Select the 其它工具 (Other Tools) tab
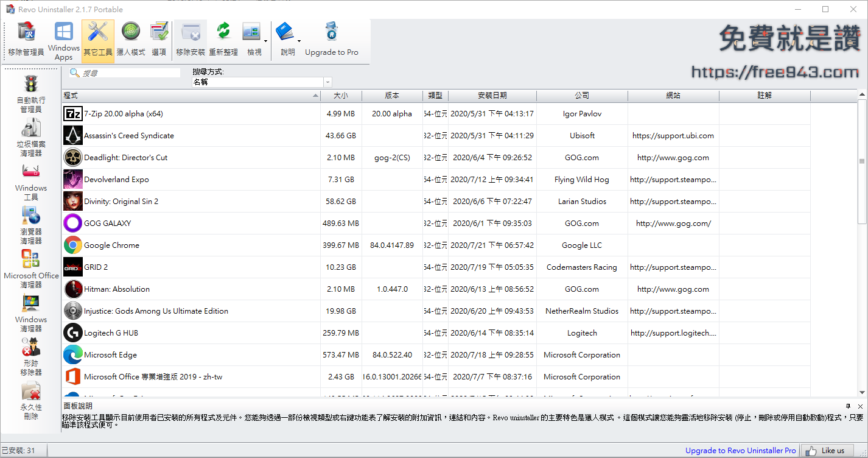This screenshot has width=868, height=458. (x=97, y=38)
